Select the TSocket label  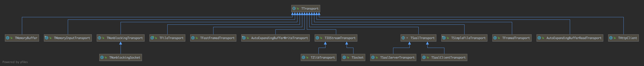[x=357, y=58]
